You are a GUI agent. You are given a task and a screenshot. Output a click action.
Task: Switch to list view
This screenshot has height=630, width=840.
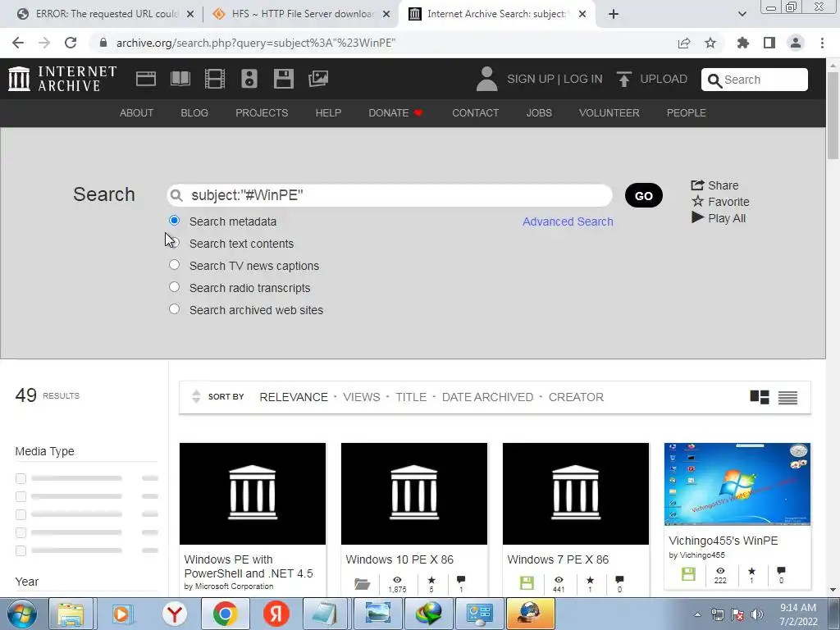(x=787, y=398)
